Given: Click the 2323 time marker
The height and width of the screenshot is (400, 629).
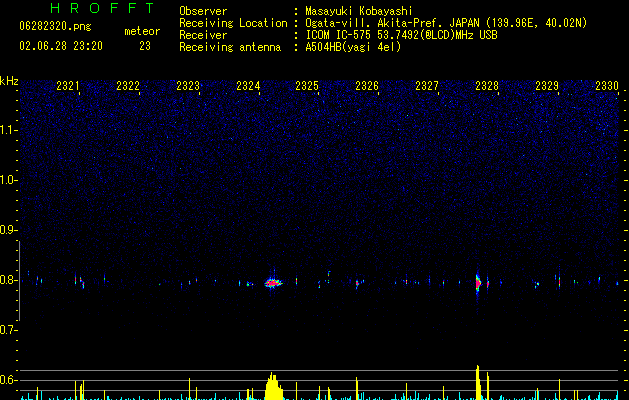Looking at the screenshot, I should [x=188, y=85].
